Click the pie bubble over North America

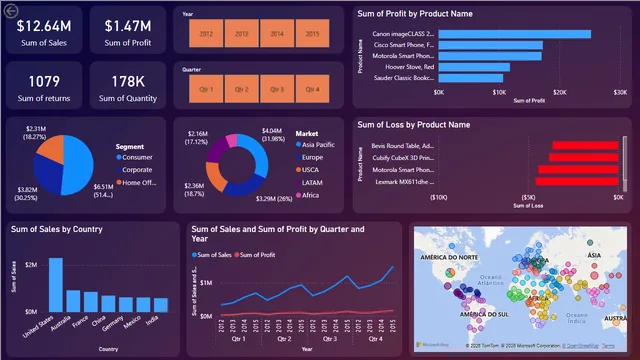(450, 272)
